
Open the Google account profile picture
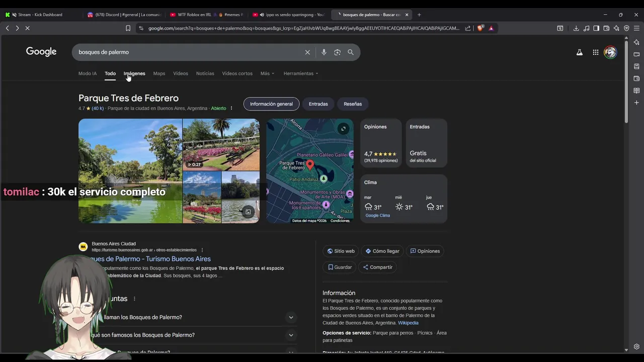pyautogui.click(x=610, y=52)
